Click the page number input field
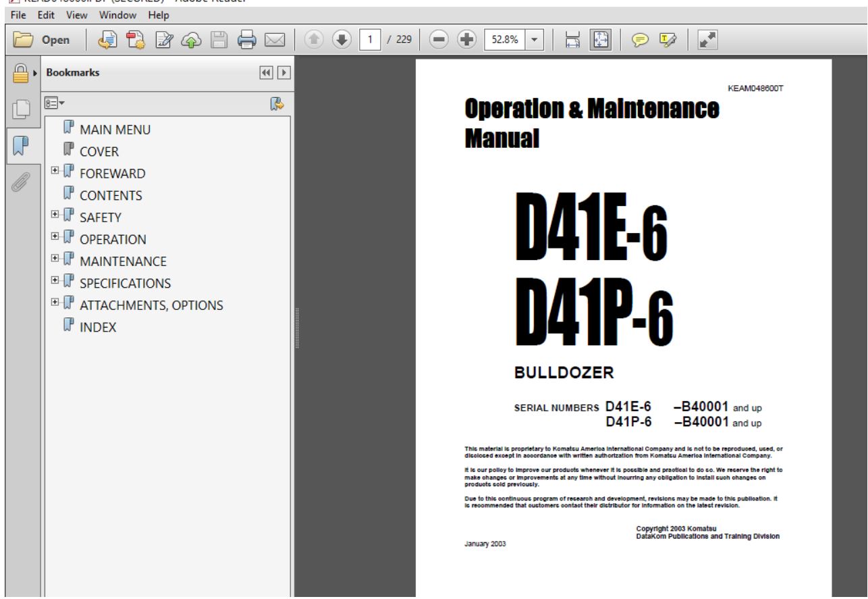868x599 pixels. coord(371,40)
